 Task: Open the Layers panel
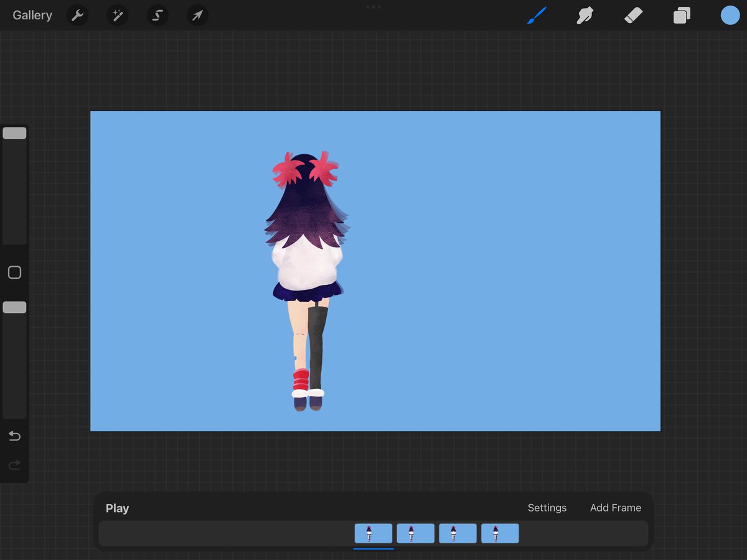point(682,16)
